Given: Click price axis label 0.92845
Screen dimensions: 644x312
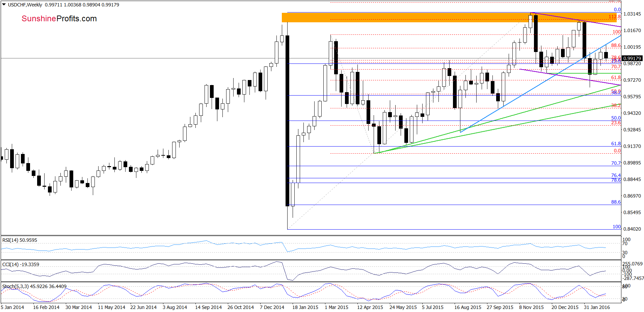Looking at the screenshot, I should click(632, 130).
